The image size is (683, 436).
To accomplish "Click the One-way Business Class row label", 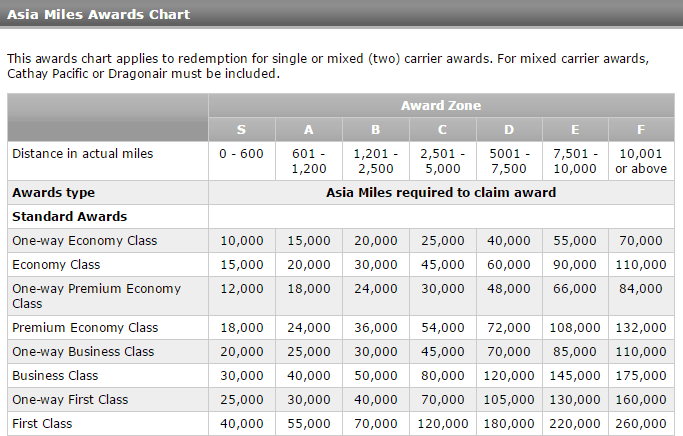I will (83, 352).
